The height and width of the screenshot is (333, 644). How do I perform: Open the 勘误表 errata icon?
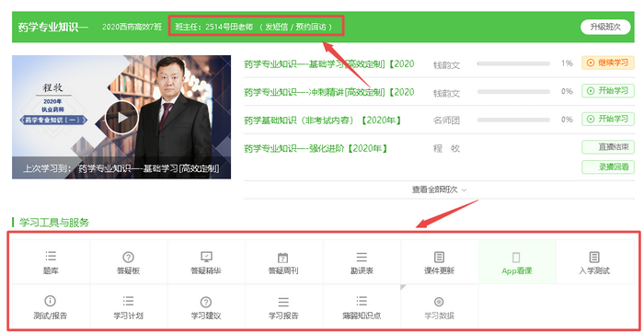pyautogui.click(x=362, y=257)
